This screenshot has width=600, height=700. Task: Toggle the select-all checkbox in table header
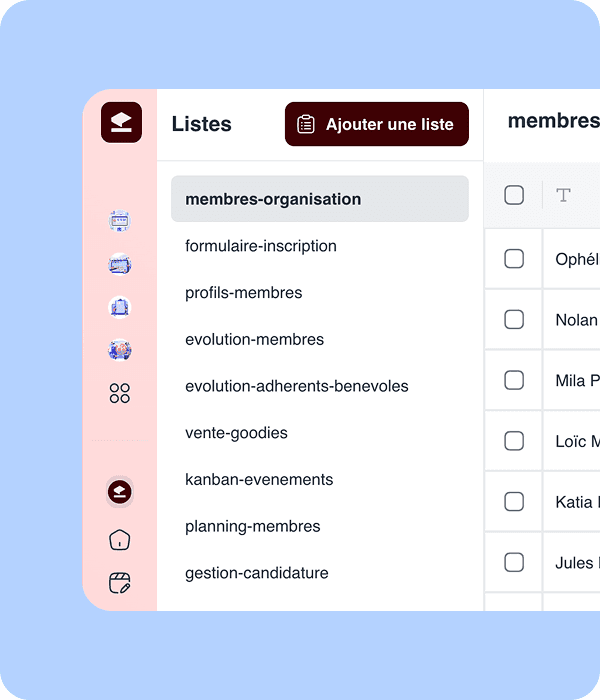pyautogui.click(x=514, y=195)
